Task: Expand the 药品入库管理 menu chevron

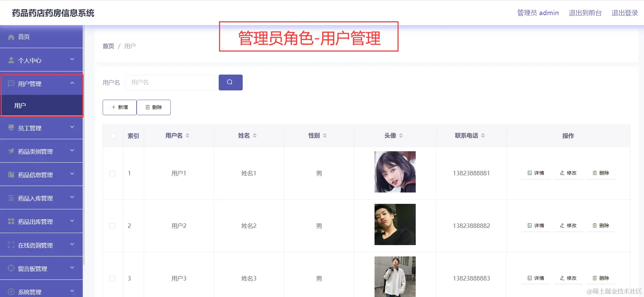Action: pyautogui.click(x=72, y=197)
